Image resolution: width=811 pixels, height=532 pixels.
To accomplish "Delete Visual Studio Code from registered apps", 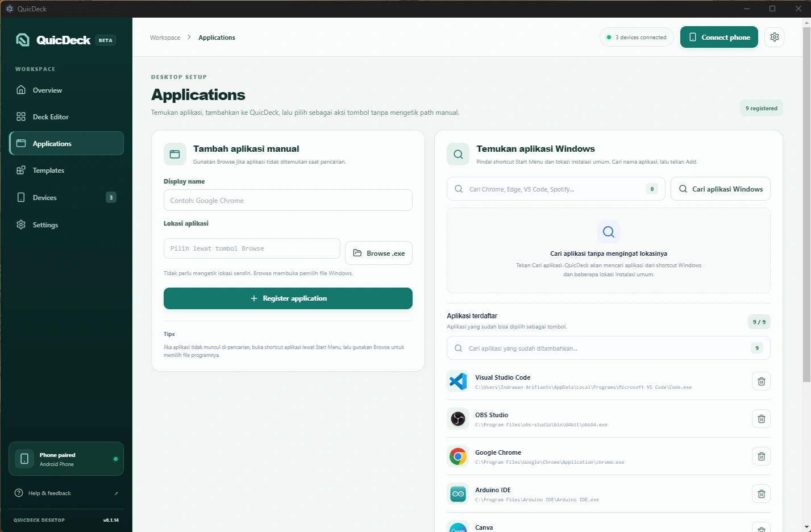I will pos(761,381).
